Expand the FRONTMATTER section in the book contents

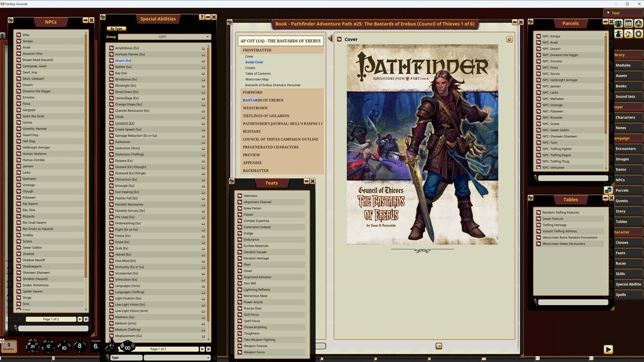tap(257, 50)
